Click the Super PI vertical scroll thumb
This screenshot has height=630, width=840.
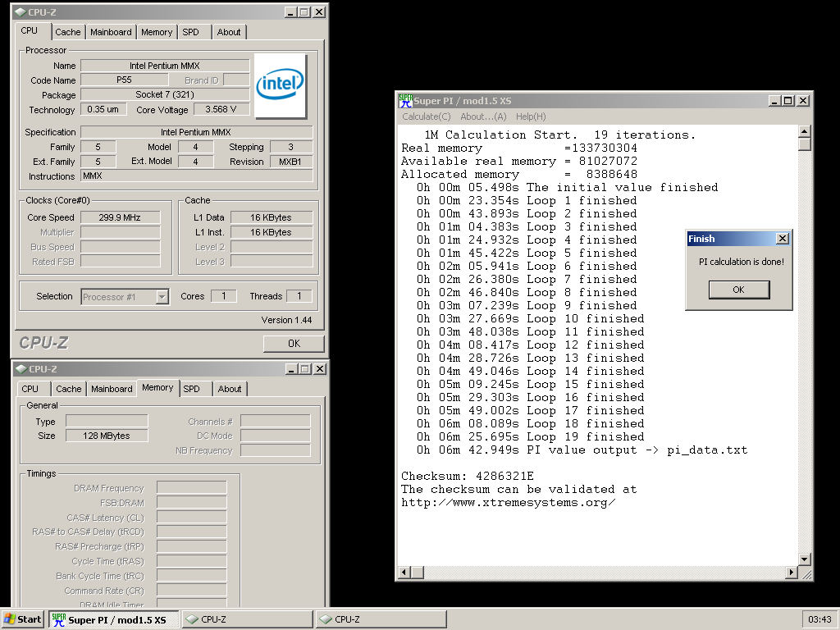point(804,144)
